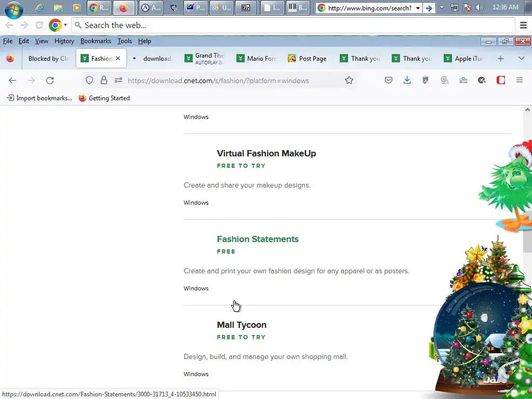The image size is (532, 399).
Task: Open the top toolbar hamburger menu
Action: coord(524,25)
